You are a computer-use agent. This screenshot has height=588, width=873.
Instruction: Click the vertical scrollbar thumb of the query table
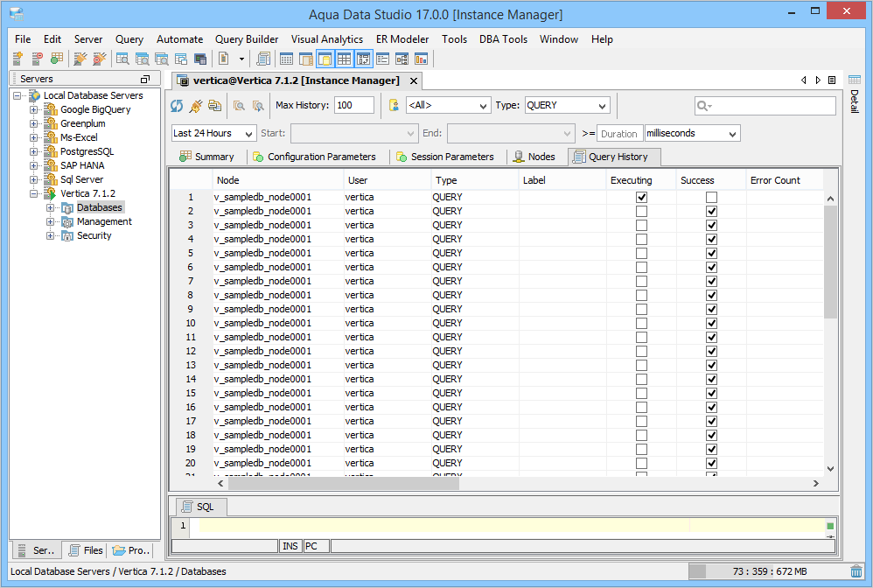pos(830,261)
